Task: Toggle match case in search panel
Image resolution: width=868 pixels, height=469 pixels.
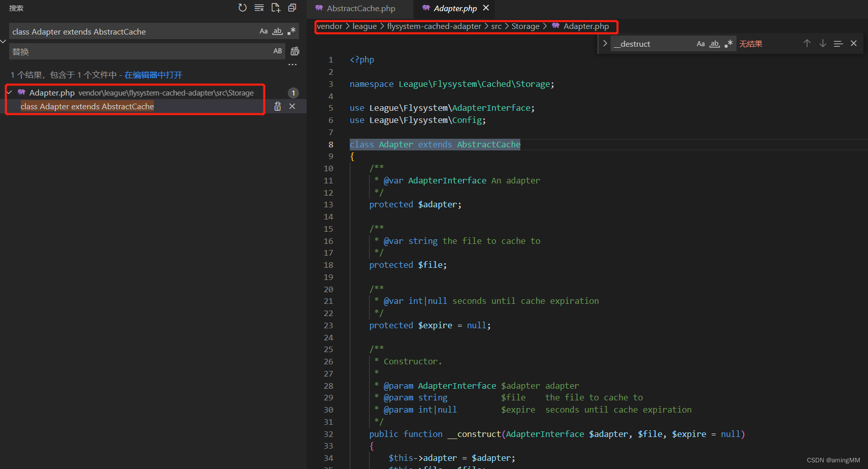Action: (x=263, y=32)
